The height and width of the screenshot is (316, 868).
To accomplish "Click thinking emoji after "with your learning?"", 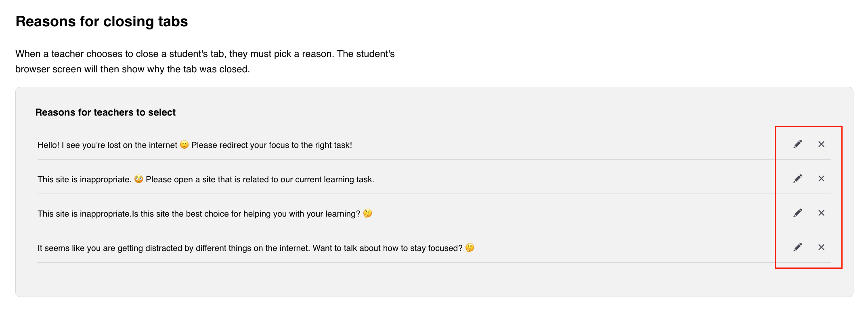I will coord(367,213).
